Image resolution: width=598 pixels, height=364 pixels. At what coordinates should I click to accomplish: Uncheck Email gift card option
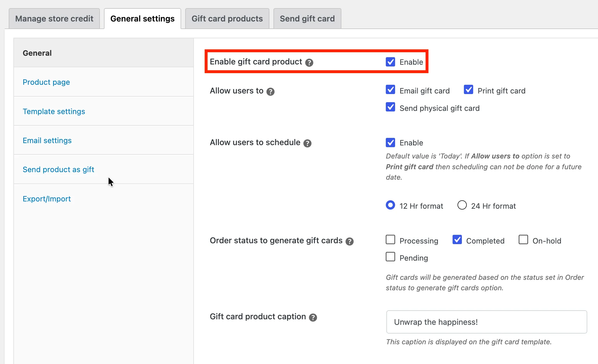(x=390, y=89)
